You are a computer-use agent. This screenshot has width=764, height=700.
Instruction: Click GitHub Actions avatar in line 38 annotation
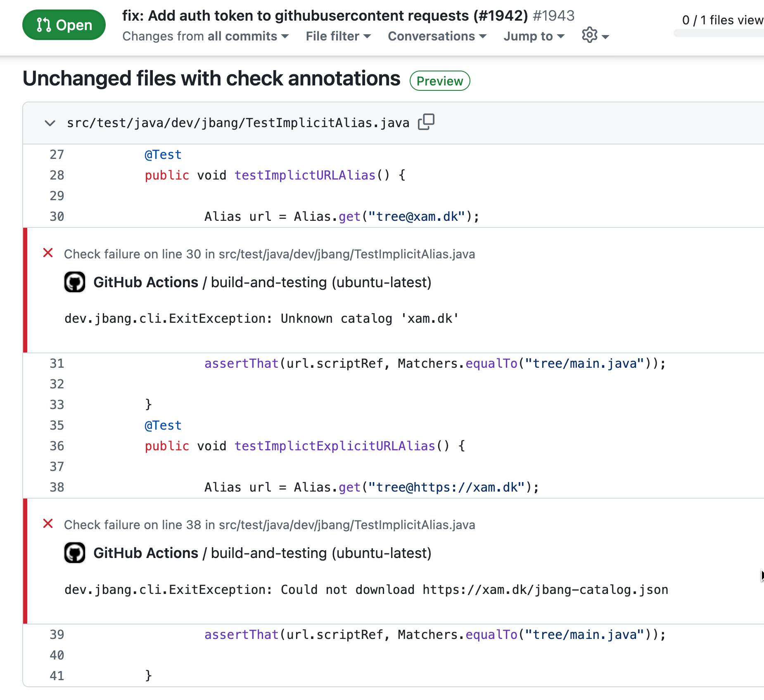pyautogui.click(x=75, y=553)
